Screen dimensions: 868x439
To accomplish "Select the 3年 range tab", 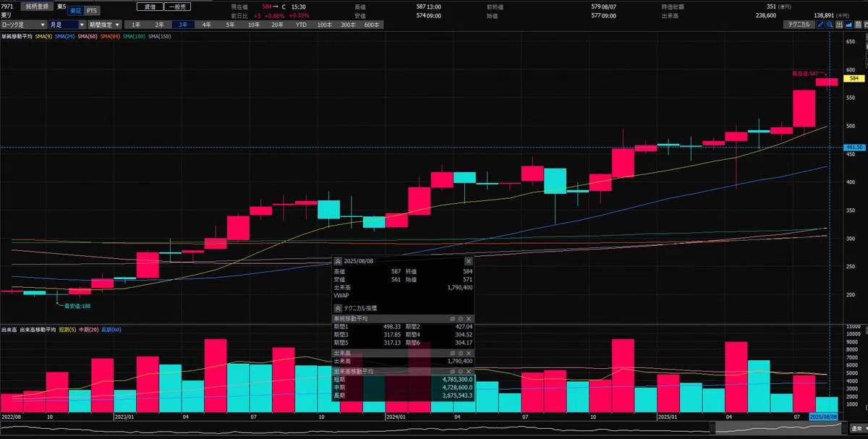I will [x=184, y=25].
